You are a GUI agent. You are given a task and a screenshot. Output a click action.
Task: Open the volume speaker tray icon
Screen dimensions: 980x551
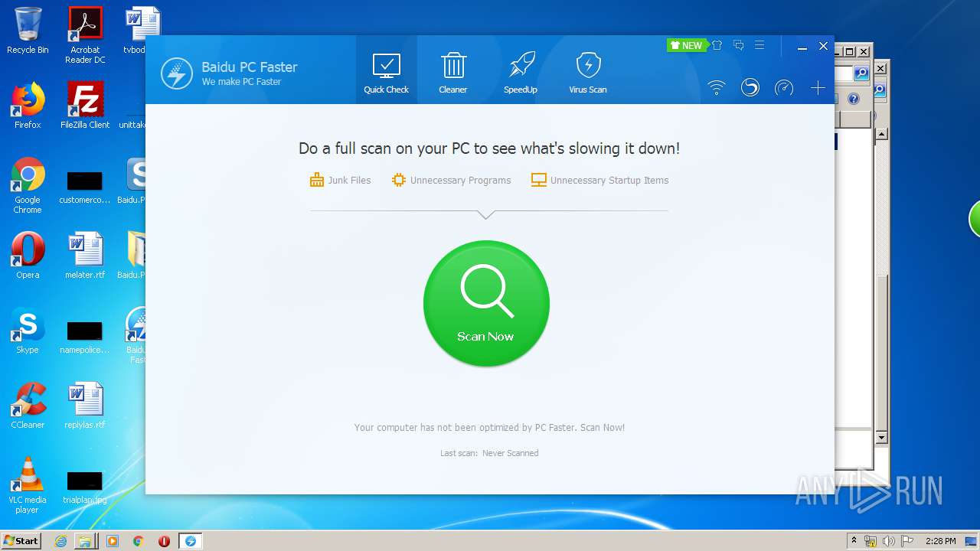pos(889,541)
